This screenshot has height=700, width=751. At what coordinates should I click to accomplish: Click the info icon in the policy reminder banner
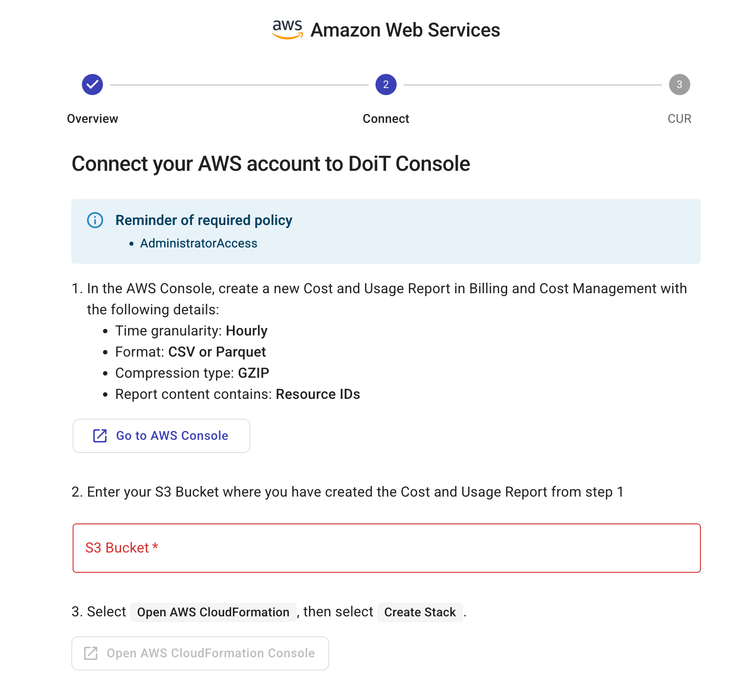[x=95, y=220]
